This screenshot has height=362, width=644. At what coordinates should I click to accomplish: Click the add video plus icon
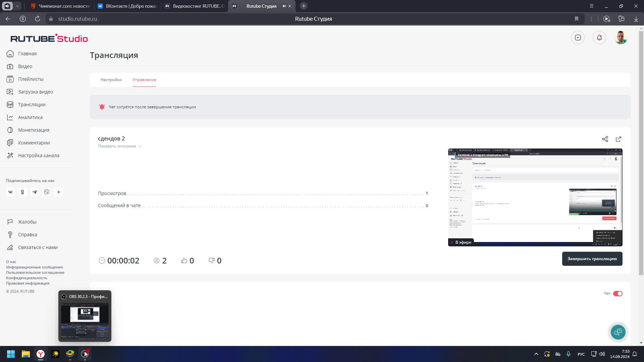pos(578,38)
